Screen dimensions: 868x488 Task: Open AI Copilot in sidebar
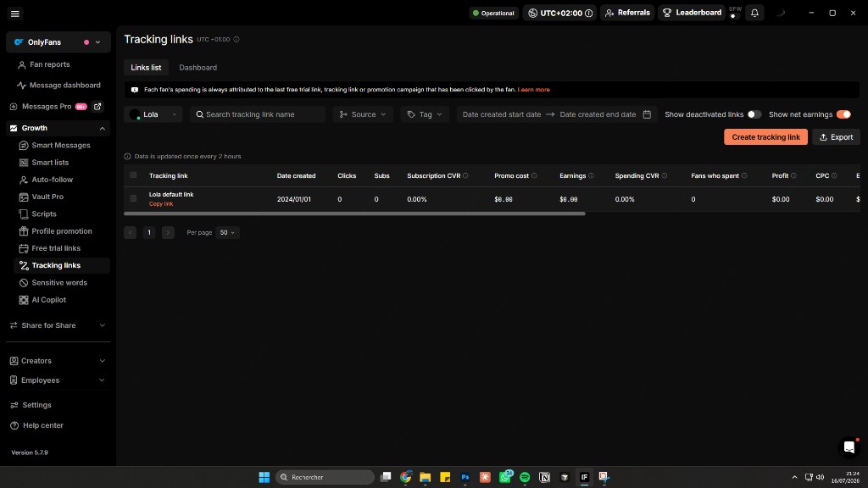48,300
